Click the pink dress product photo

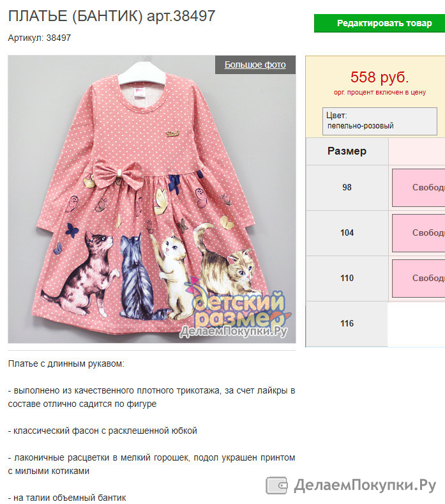(152, 199)
